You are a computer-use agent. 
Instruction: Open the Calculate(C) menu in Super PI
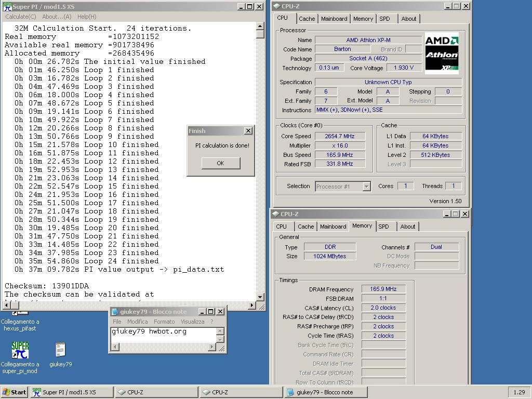pyautogui.click(x=20, y=17)
